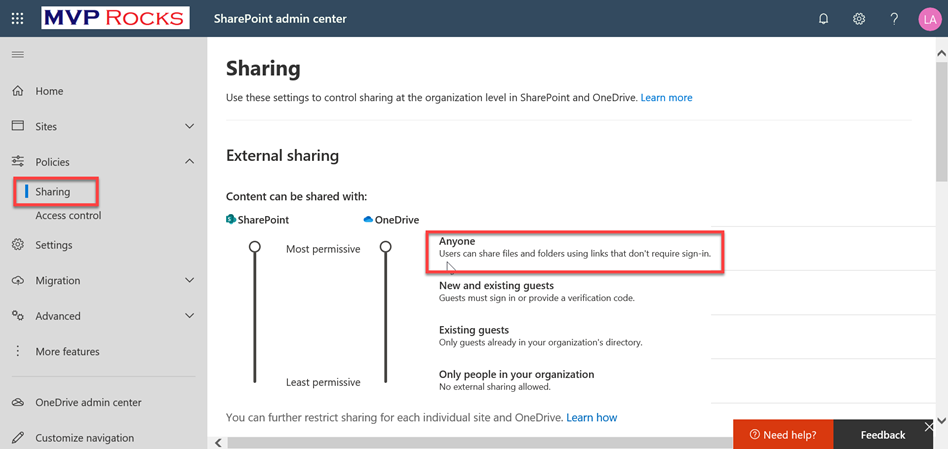Click the Learn how link
The width and height of the screenshot is (948, 449).
[592, 417]
